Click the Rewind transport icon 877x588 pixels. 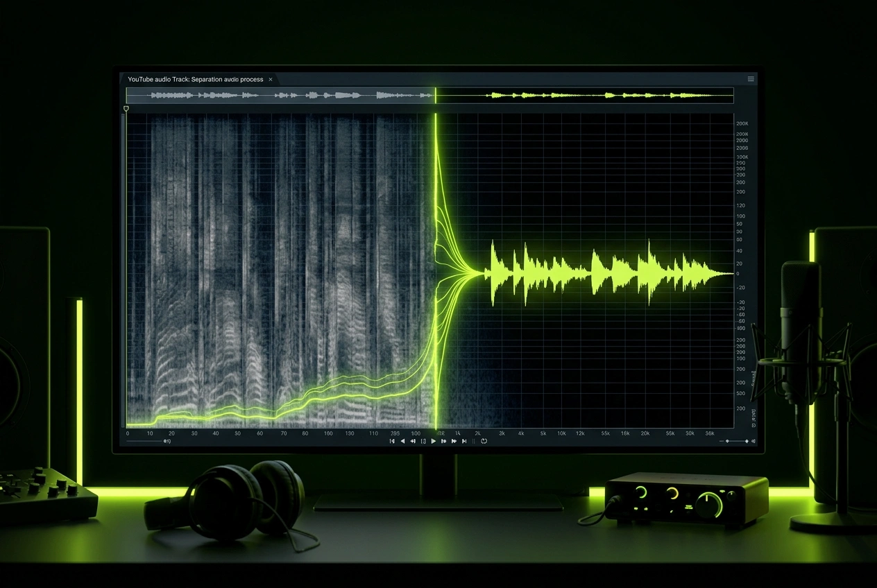click(402, 441)
